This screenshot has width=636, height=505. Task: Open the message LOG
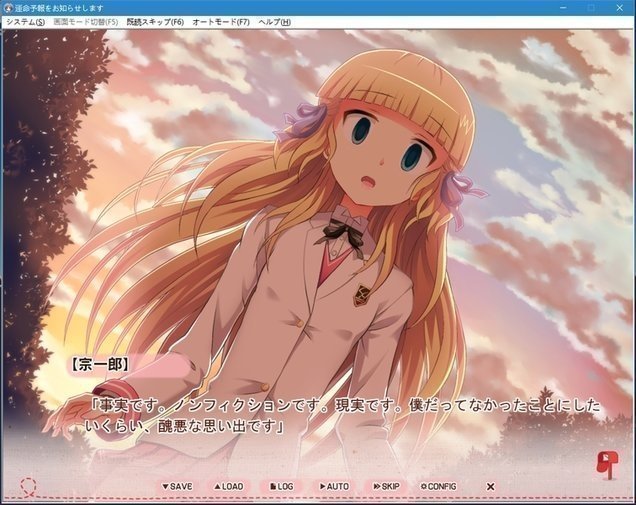click(281, 486)
